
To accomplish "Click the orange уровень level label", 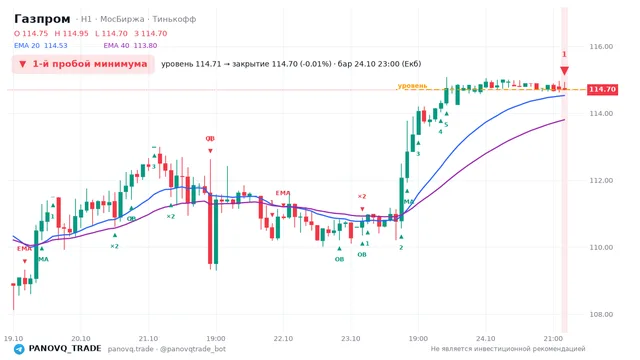I will coord(412,86).
